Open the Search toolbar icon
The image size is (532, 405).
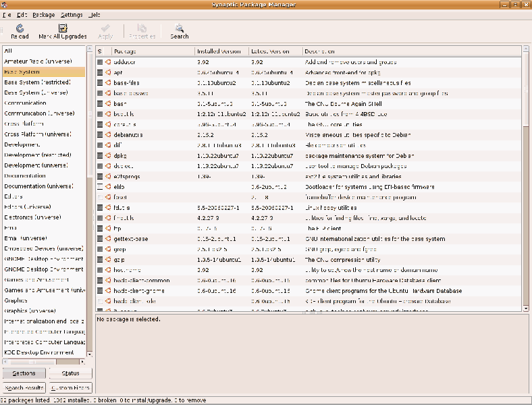click(x=179, y=28)
